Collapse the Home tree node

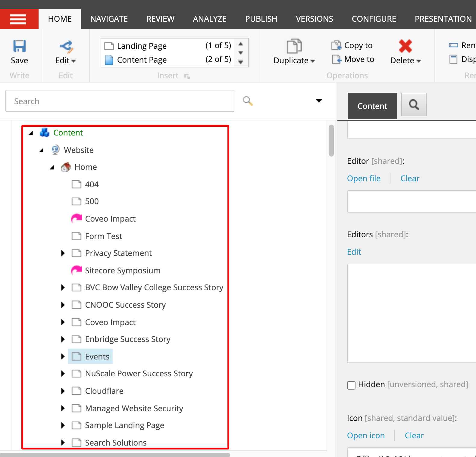pos(52,167)
